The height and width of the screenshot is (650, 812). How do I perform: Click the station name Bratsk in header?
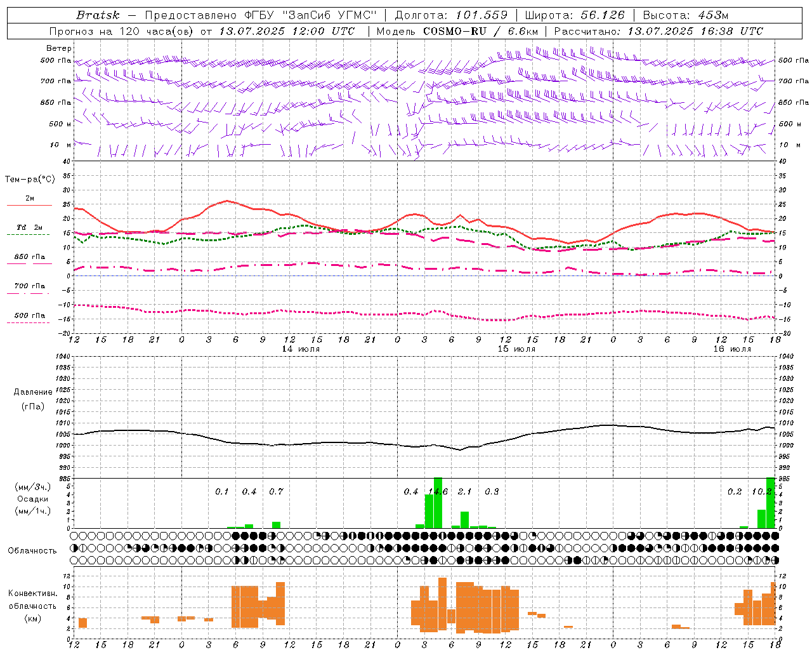click(x=98, y=15)
